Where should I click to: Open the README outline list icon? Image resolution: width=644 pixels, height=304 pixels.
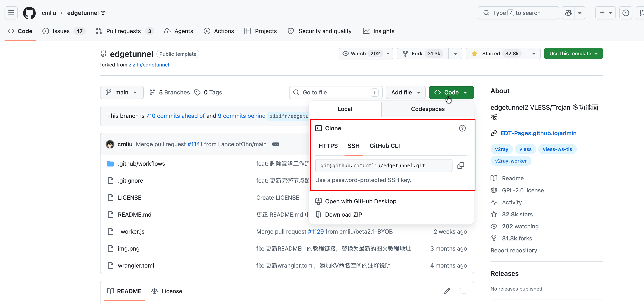tap(463, 291)
